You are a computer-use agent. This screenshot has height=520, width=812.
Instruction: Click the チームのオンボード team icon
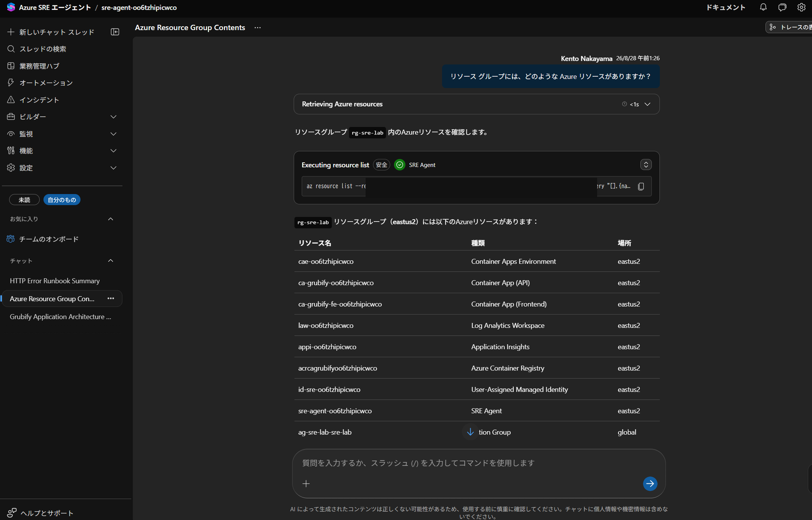pos(11,239)
